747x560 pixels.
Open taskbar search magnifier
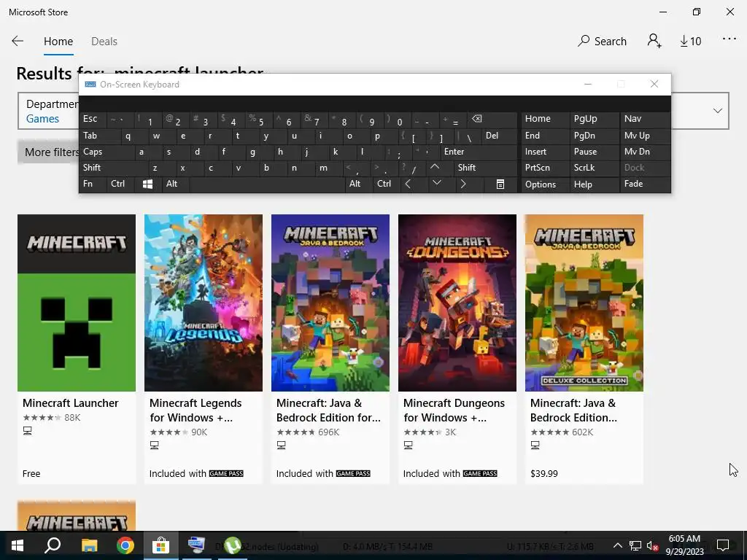point(53,545)
